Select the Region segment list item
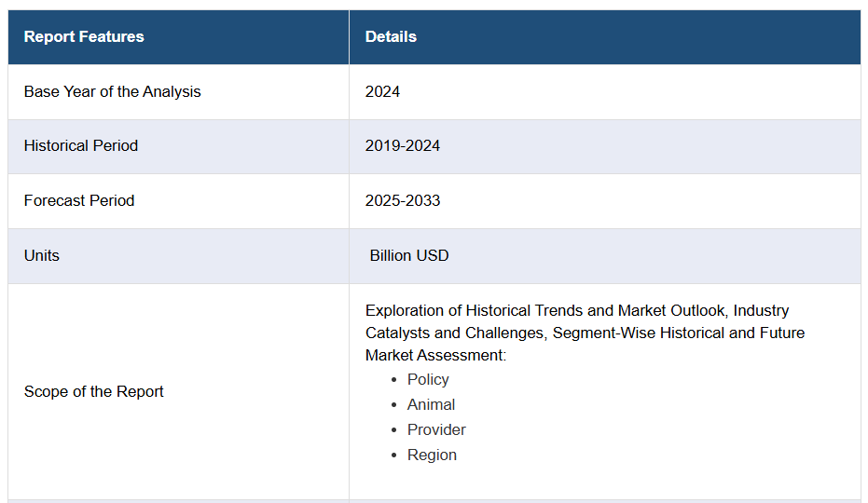Viewport: 868px width, 503px height. pyautogui.click(x=432, y=455)
